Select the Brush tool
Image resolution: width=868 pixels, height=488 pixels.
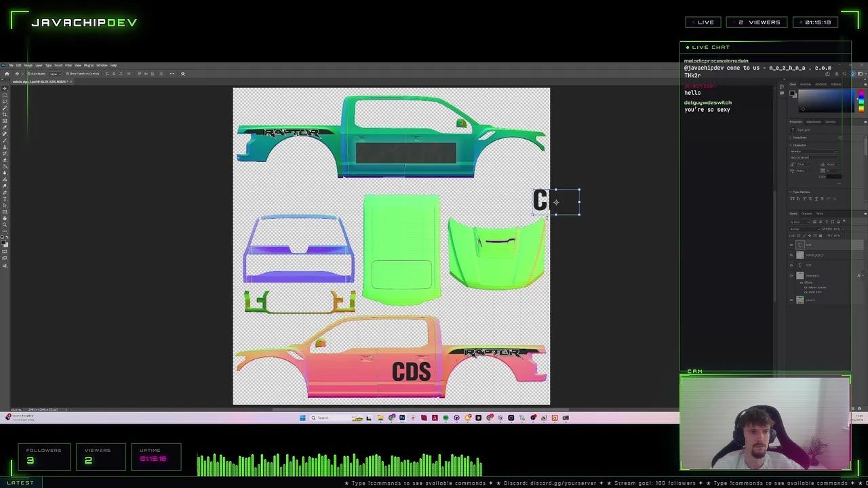5,140
